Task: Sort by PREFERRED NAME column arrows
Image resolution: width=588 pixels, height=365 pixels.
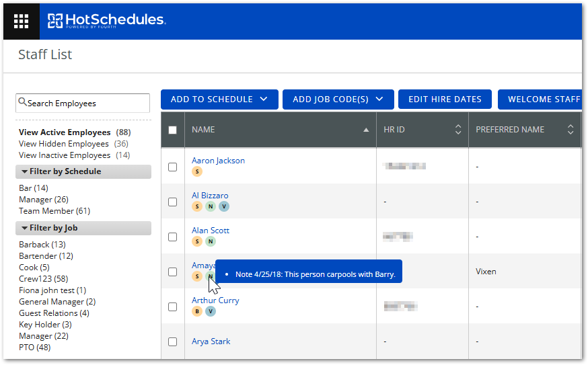Action: click(571, 130)
